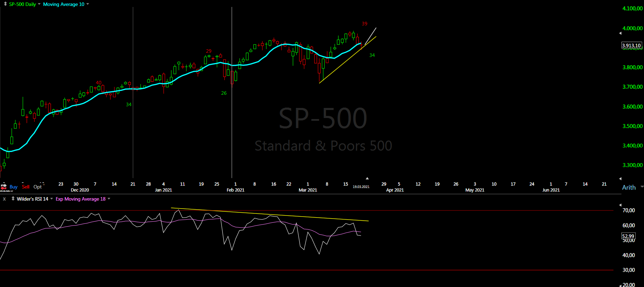Click the red 29 count label
Viewport: 644px width, 287px height.
209,51
